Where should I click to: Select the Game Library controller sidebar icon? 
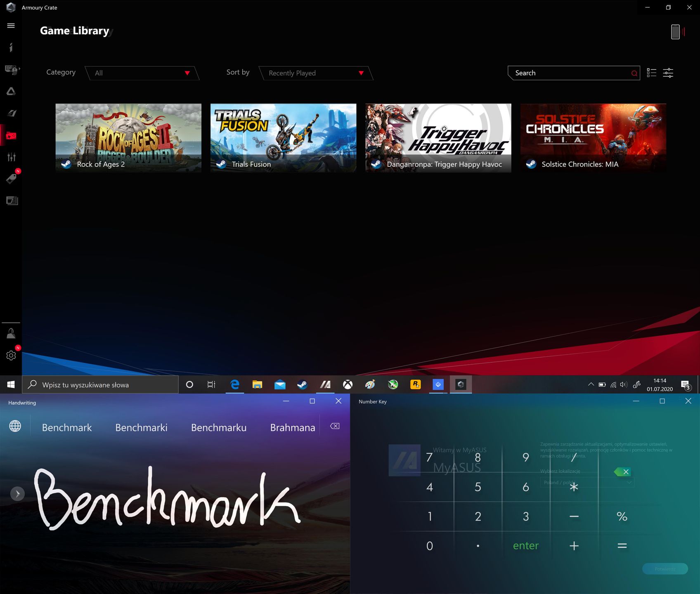click(11, 135)
